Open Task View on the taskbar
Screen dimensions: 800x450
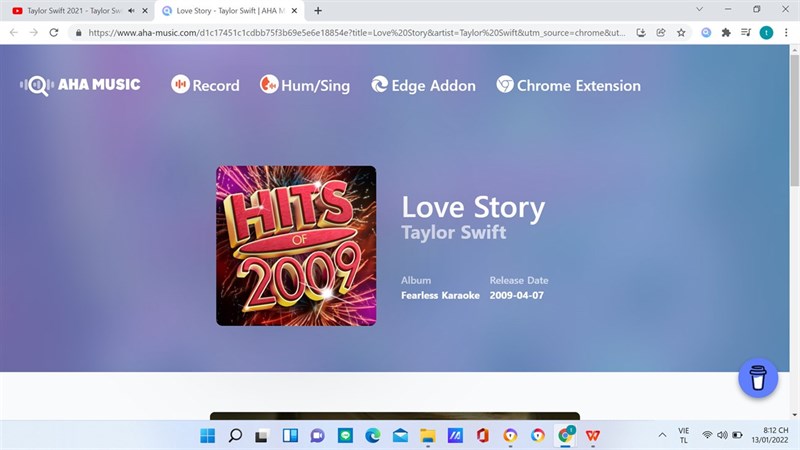point(262,436)
